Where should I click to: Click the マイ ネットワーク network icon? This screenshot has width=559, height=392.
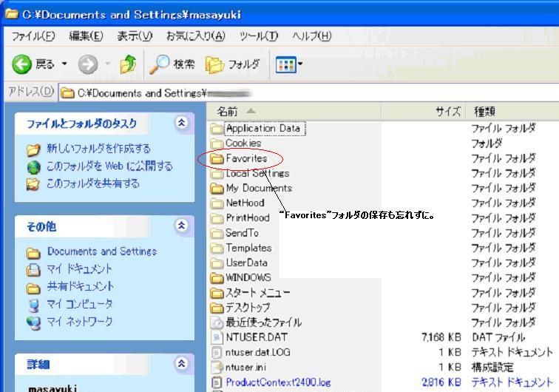pos(33,322)
